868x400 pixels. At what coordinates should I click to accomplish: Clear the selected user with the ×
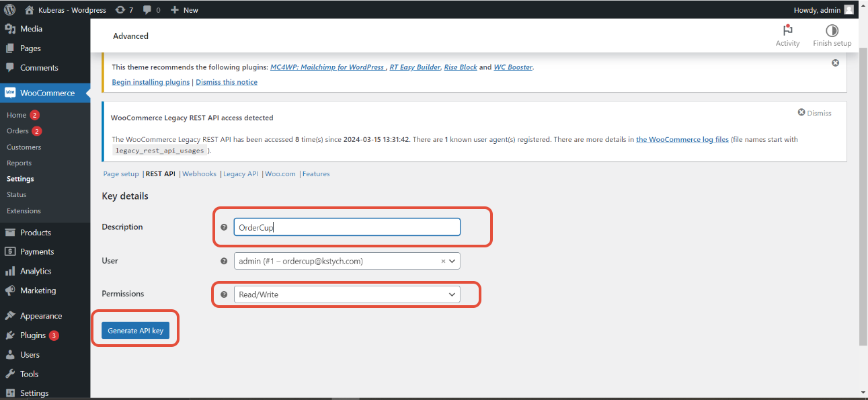click(443, 261)
